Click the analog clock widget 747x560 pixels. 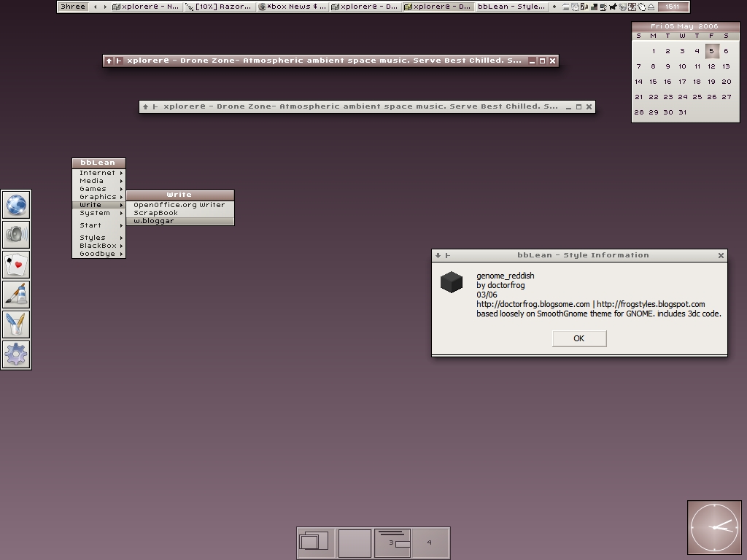(x=714, y=527)
